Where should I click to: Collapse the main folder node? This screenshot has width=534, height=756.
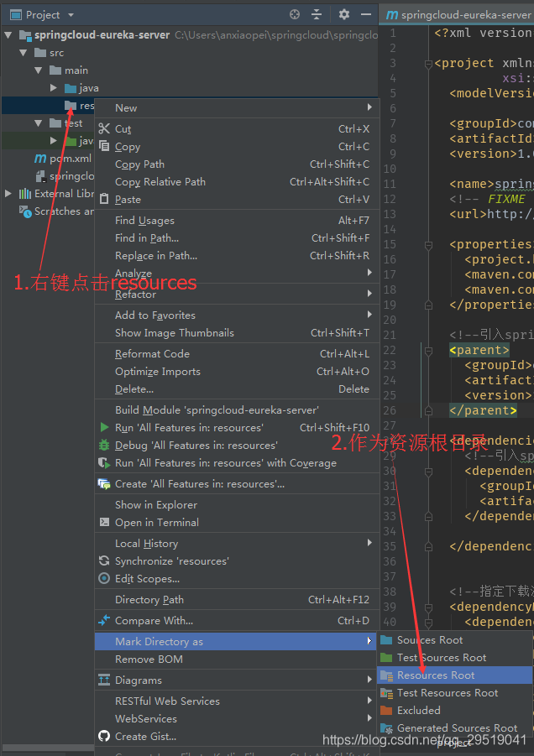pos(38,70)
